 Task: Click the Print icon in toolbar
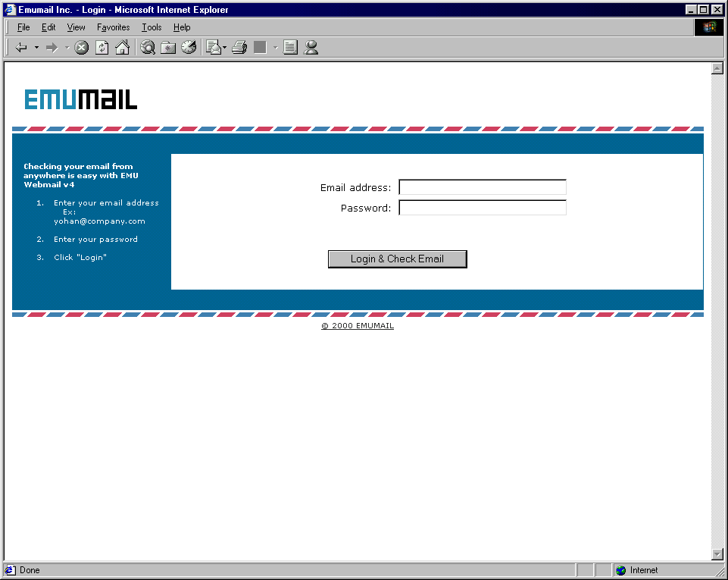pos(239,48)
